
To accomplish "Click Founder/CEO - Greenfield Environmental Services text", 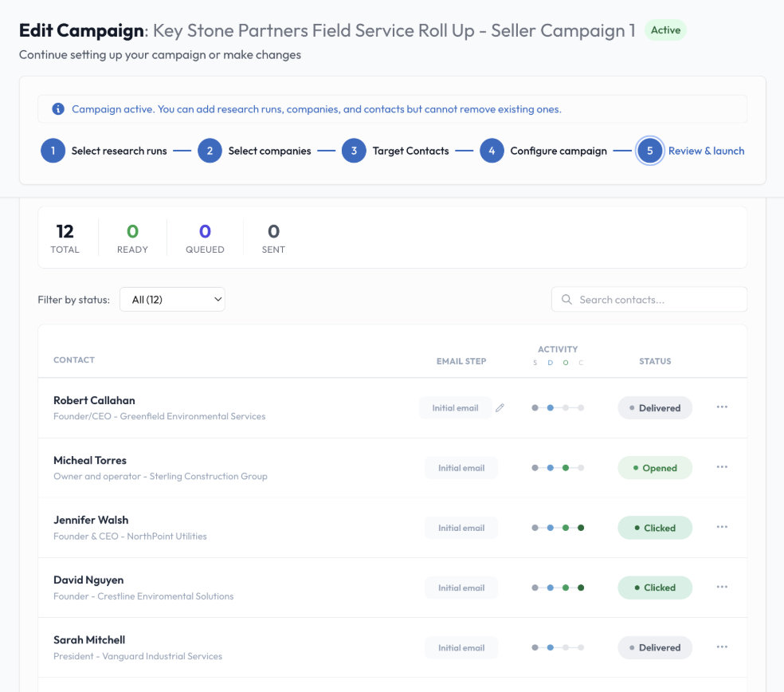I will point(159,416).
